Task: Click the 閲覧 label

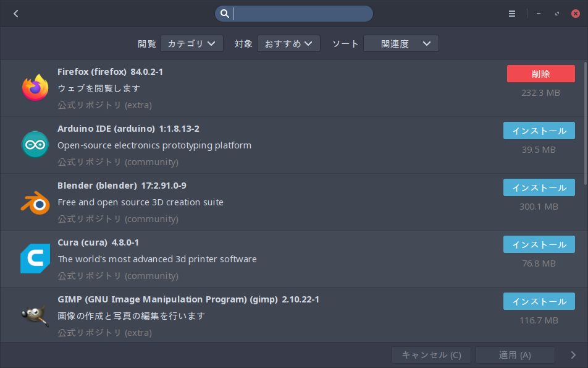Action: pyautogui.click(x=146, y=44)
